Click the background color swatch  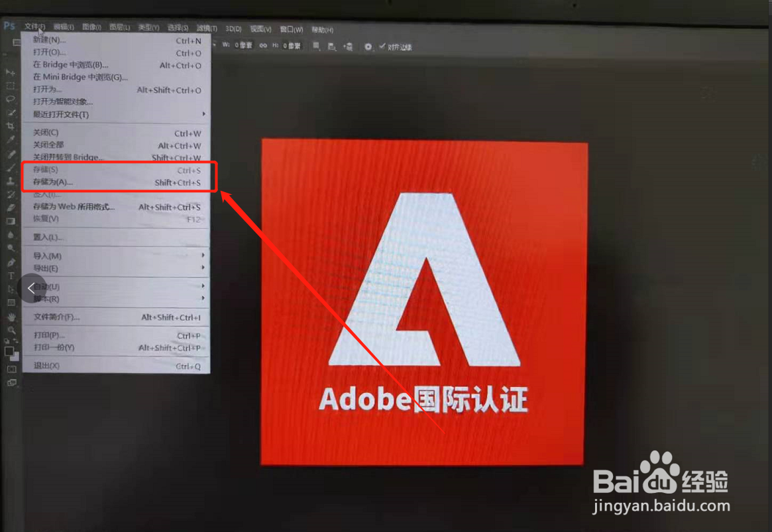tap(17, 357)
